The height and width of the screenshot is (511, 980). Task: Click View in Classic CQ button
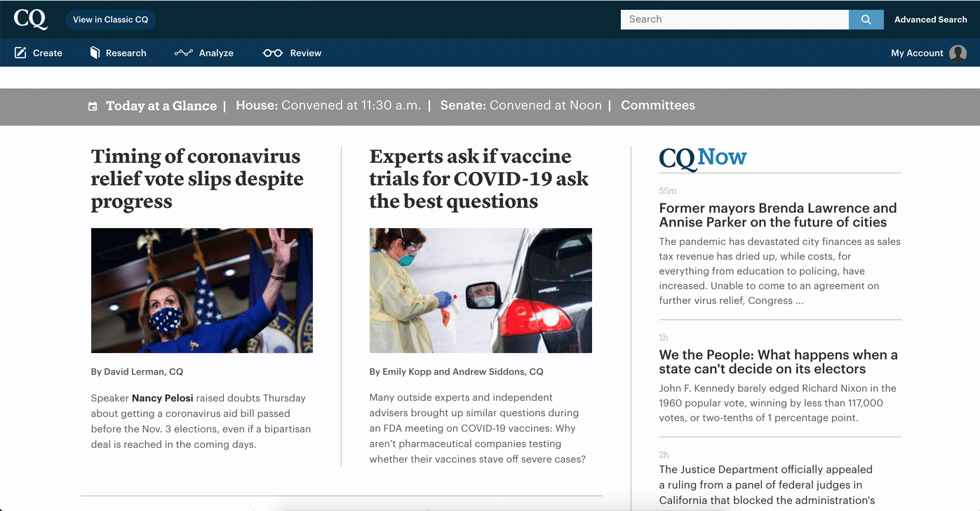(111, 20)
